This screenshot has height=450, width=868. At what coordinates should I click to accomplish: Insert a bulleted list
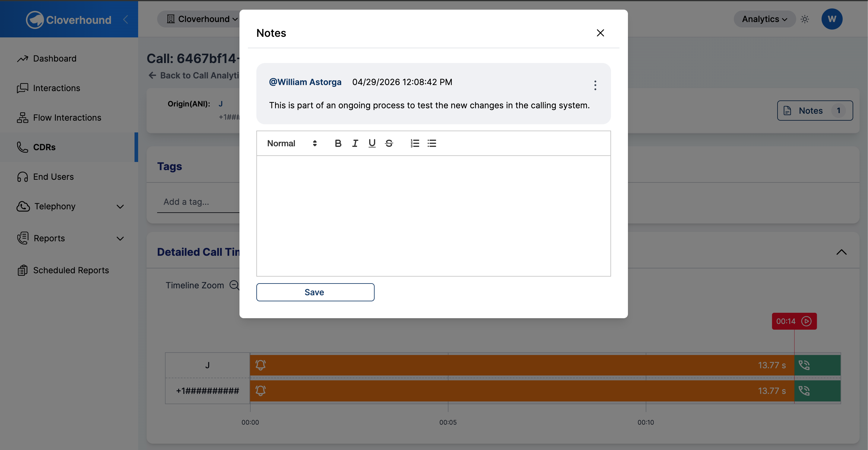point(432,143)
